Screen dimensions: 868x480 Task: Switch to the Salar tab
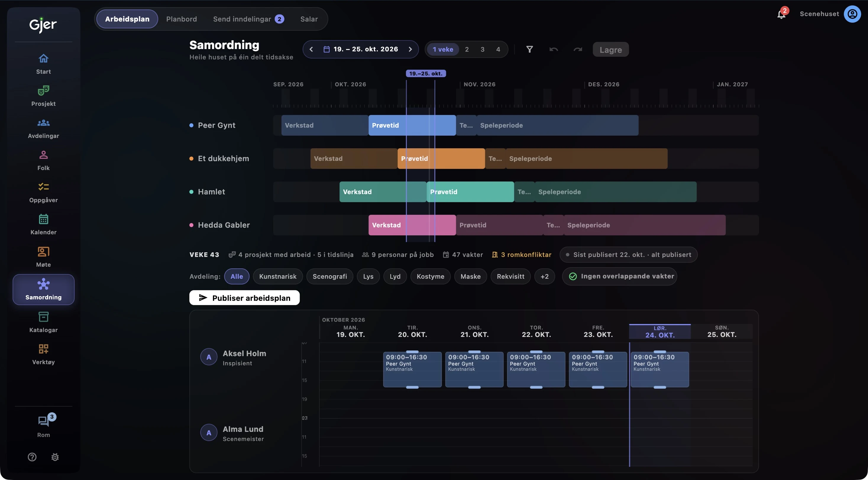[x=309, y=19]
